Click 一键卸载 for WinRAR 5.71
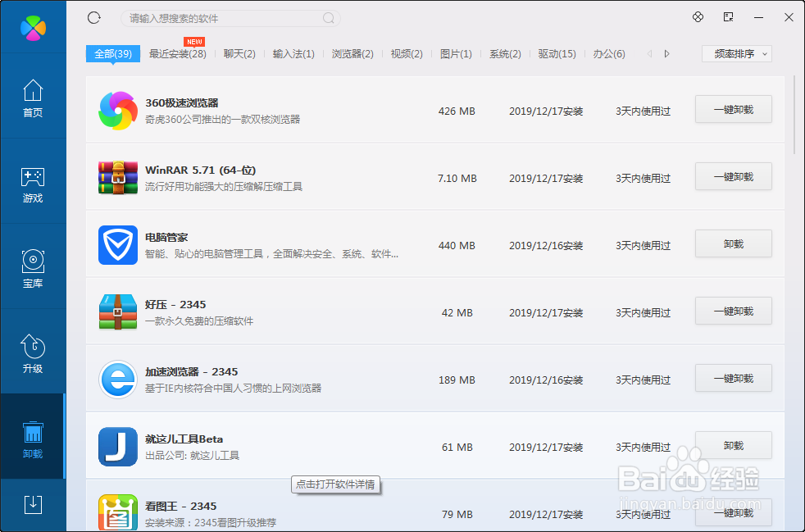The image size is (805, 532). click(x=733, y=176)
